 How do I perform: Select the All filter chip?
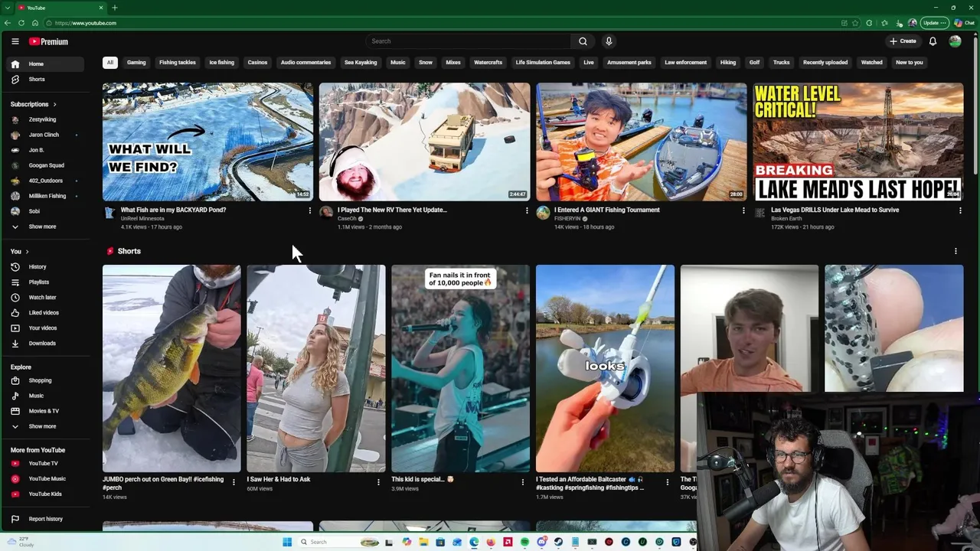click(110, 63)
